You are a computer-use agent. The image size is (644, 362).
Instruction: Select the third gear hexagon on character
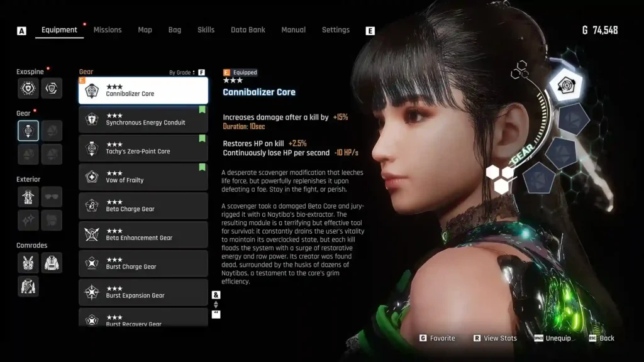coord(561,152)
